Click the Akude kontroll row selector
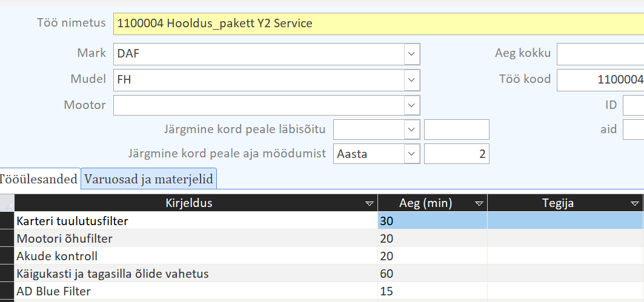644x302 pixels. coord(7,256)
